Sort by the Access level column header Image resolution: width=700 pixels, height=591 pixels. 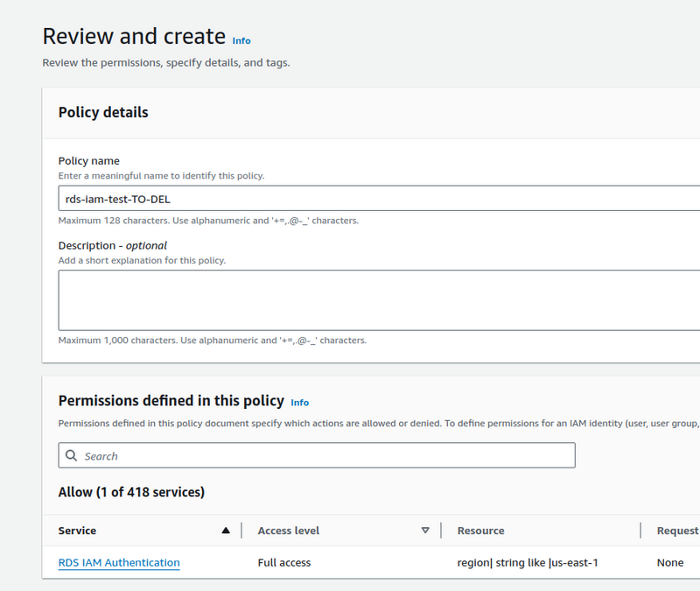pyautogui.click(x=289, y=531)
